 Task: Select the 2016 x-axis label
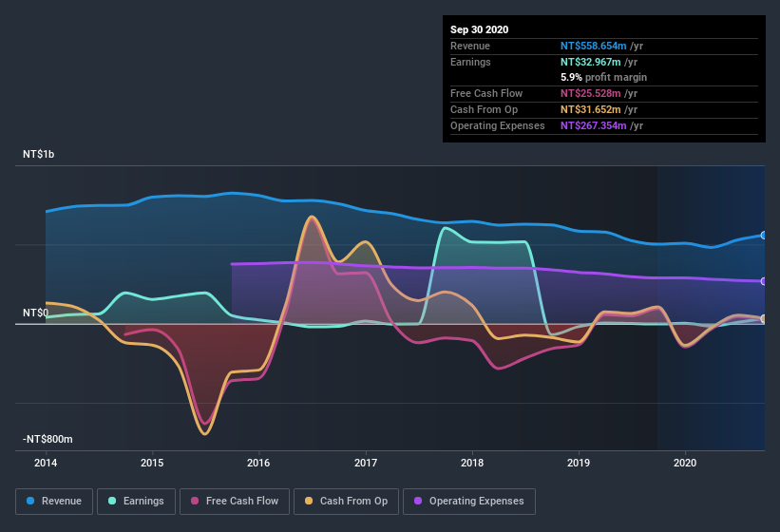click(x=258, y=463)
